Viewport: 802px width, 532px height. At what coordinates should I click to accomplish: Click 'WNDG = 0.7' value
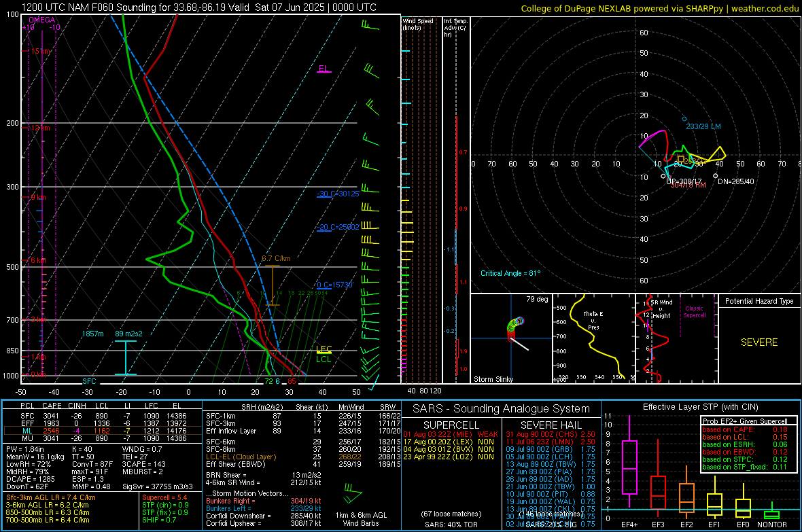click(x=142, y=449)
